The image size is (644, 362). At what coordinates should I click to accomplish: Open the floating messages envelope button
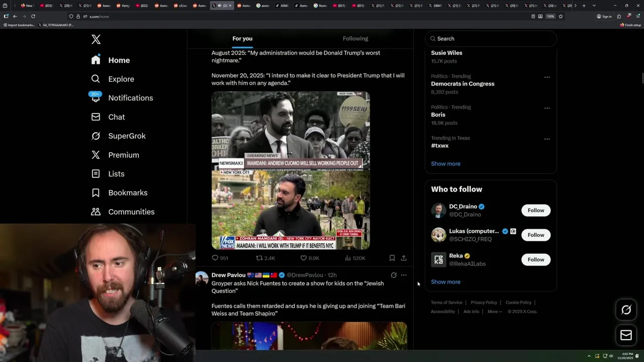click(626, 335)
